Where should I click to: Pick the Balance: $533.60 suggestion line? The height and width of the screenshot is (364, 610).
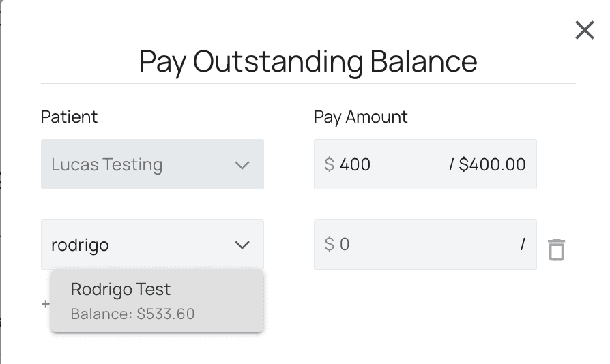132,314
